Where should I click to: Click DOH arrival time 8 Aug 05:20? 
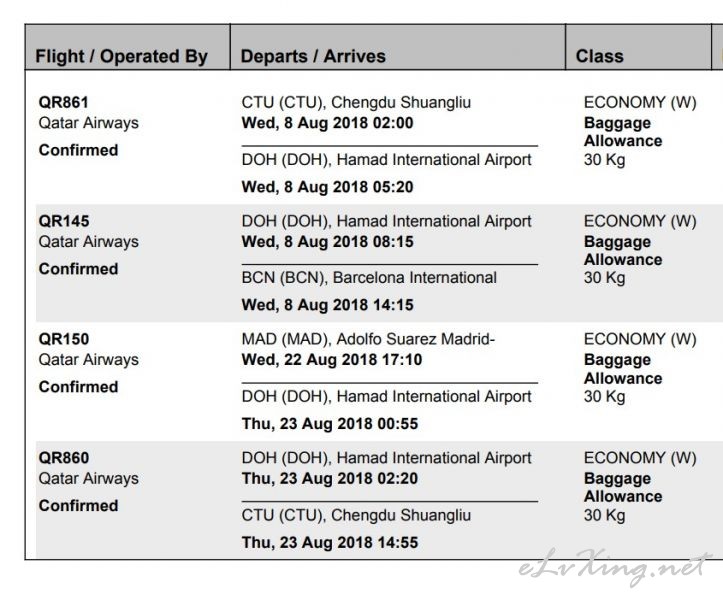pos(327,187)
